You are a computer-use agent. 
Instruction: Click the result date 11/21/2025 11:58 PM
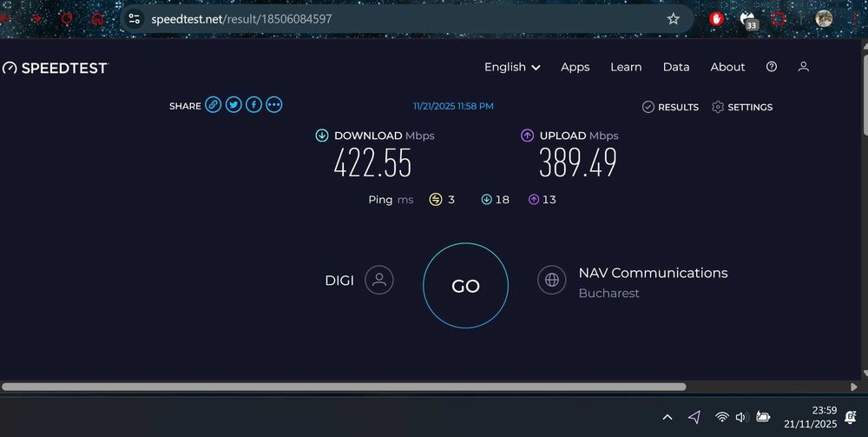(x=453, y=106)
